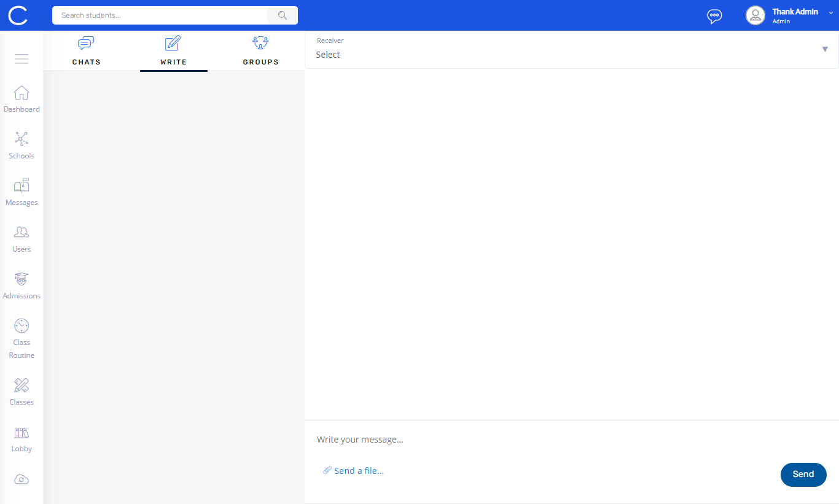This screenshot has width=839, height=504.
Task: Open Schools in the sidebar
Action: 21,139
